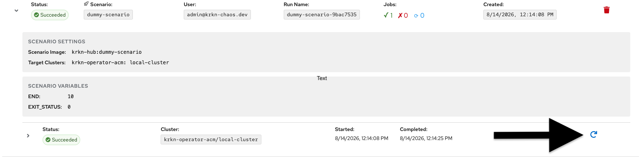Click the rocket icon beside Scenario label
644x157 pixels.
[86, 4]
